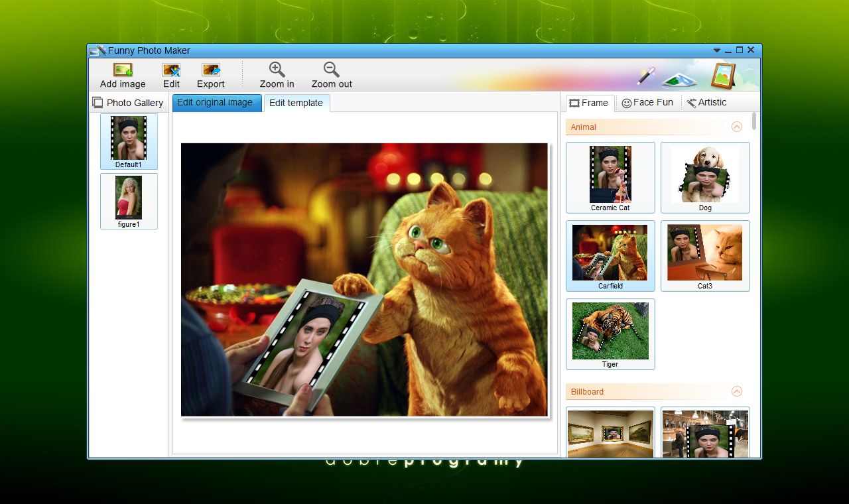Switch to the Edit template tab
Image resolution: width=849 pixels, height=504 pixels.
coord(296,103)
